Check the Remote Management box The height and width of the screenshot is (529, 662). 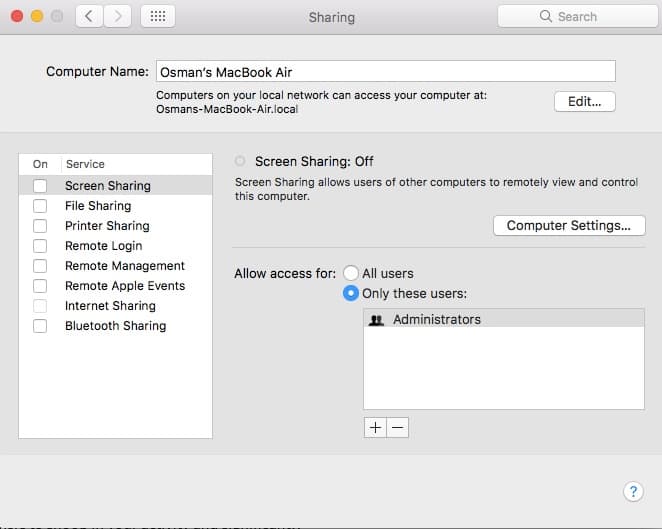[x=40, y=266]
